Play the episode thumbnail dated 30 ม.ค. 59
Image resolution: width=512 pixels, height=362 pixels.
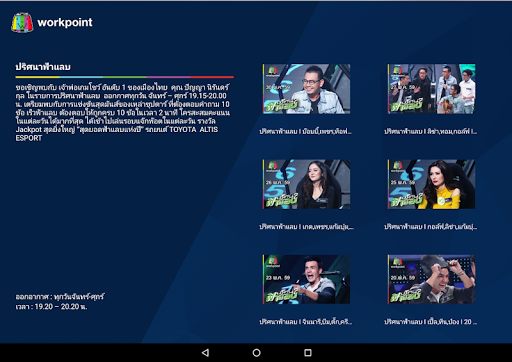(x=306, y=89)
